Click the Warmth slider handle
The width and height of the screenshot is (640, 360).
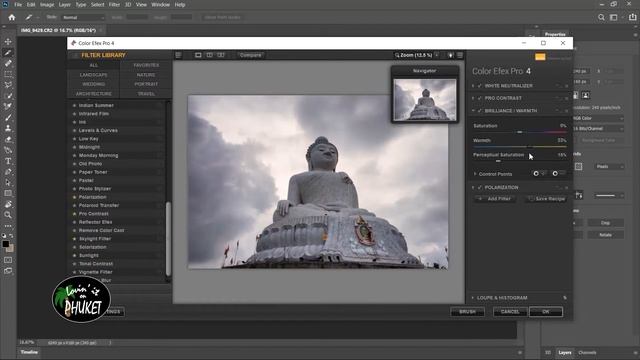pyautogui.click(x=530, y=147)
